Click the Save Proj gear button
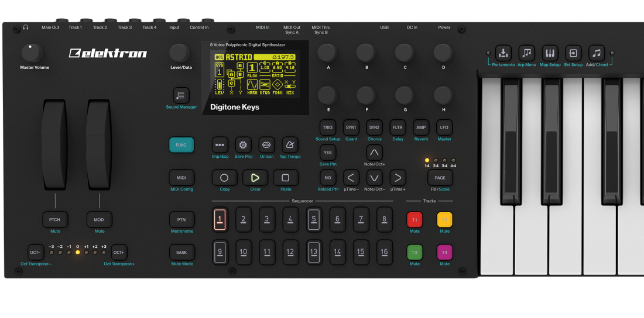 click(243, 145)
